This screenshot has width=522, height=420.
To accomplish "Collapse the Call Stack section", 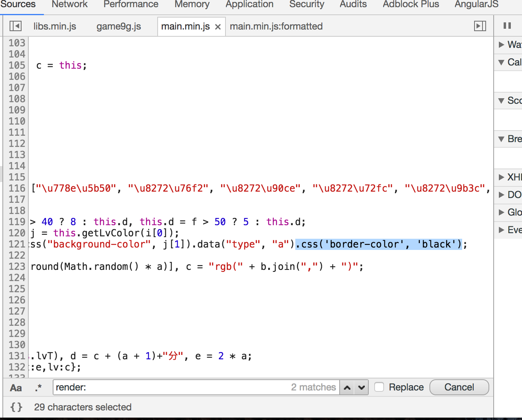I will point(502,62).
